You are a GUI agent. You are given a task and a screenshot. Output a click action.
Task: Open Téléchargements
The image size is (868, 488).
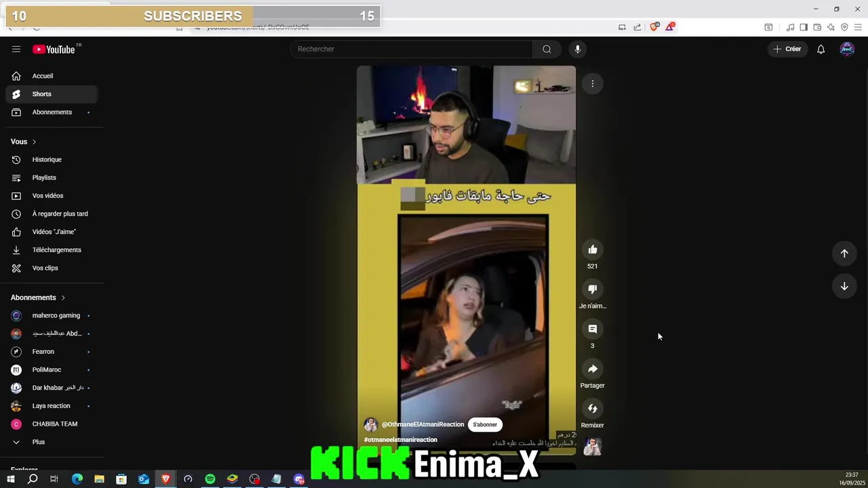point(52,250)
